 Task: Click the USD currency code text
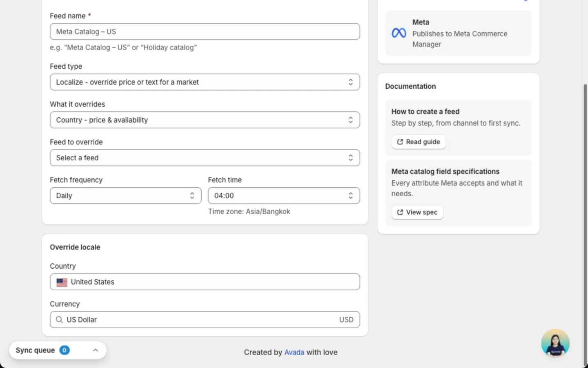click(x=346, y=320)
